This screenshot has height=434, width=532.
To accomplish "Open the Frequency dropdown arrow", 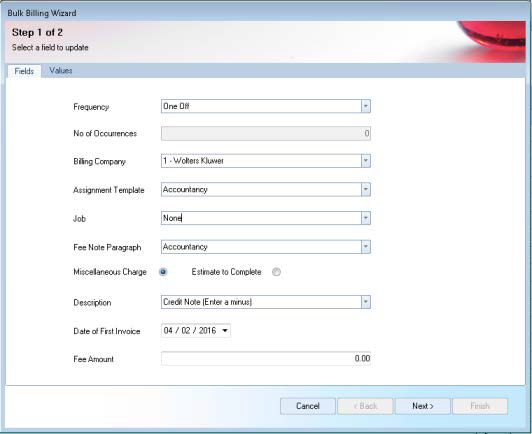I will point(365,106).
